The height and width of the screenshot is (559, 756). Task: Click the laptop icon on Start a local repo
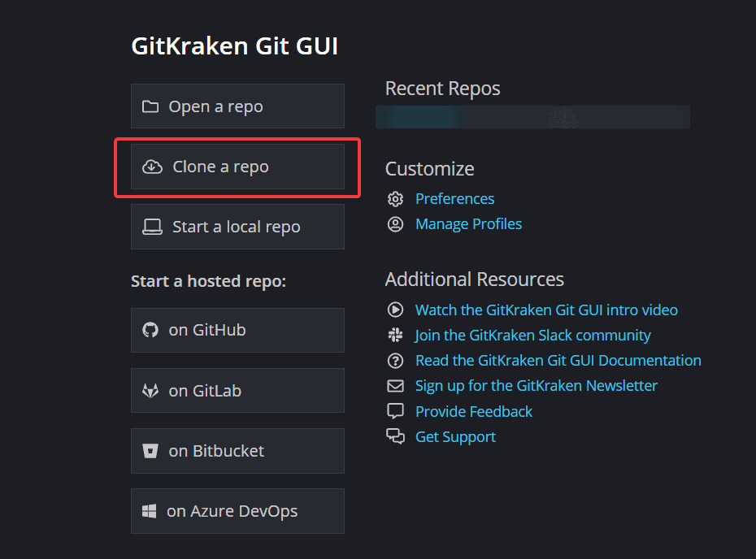tap(152, 227)
